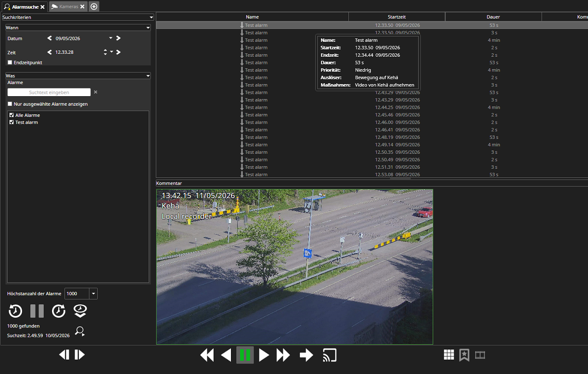Switch to the Alarmsuche tab

pos(25,7)
